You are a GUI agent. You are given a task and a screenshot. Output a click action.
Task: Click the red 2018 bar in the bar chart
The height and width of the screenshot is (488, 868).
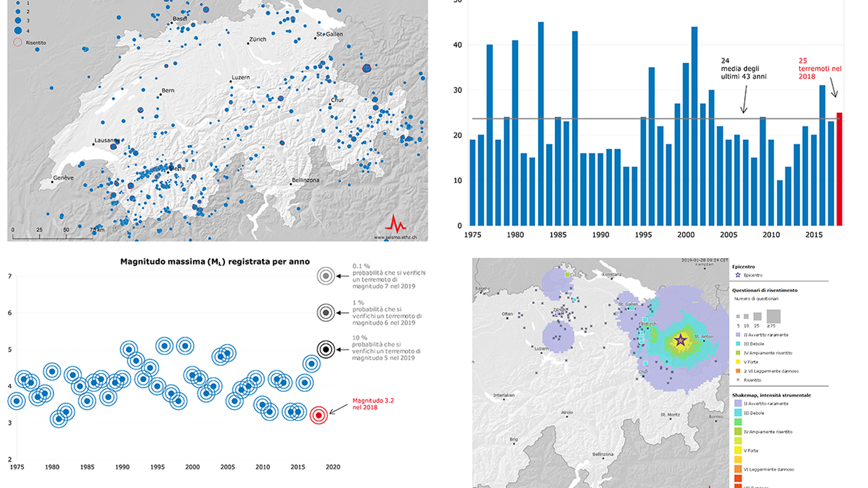tap(839, 169)
